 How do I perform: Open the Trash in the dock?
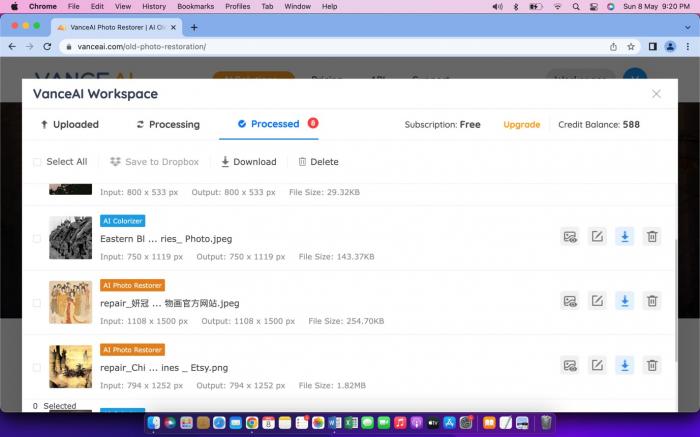point(546,422)
